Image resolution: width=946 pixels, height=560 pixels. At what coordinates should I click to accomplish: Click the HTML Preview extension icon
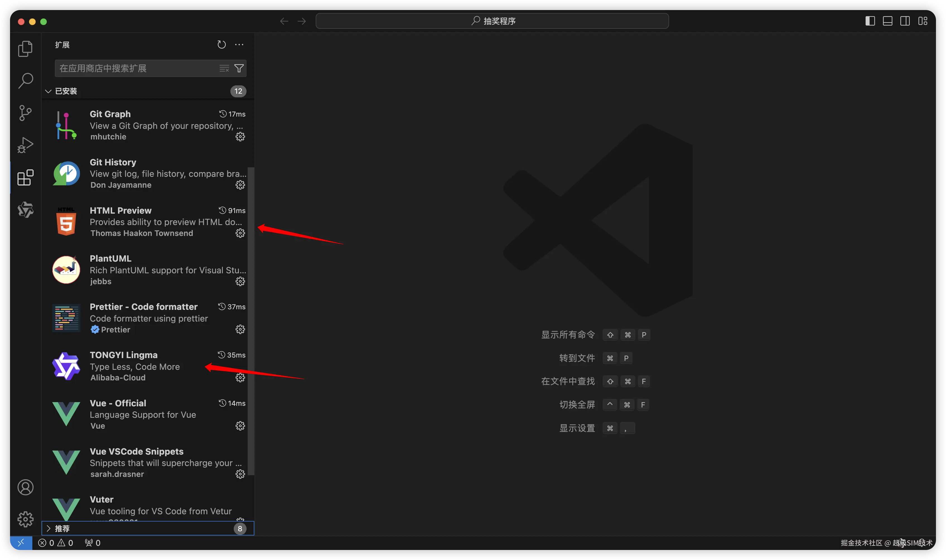pos(66,222)
